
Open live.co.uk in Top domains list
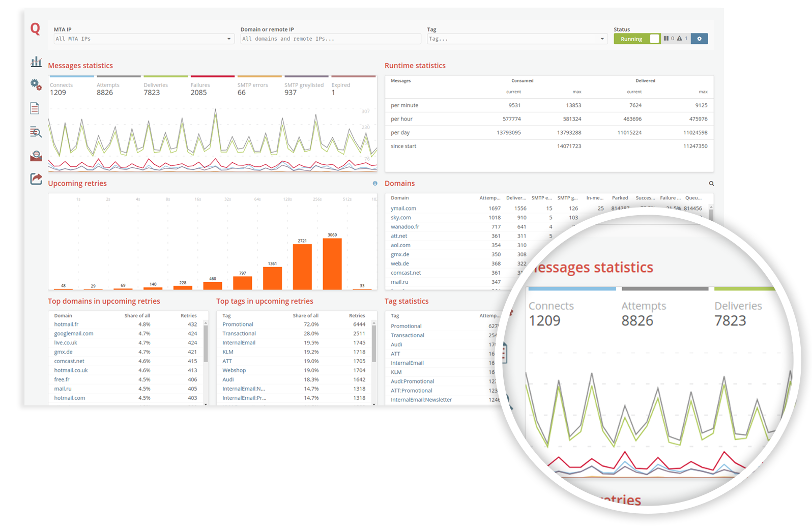(66, 343)
